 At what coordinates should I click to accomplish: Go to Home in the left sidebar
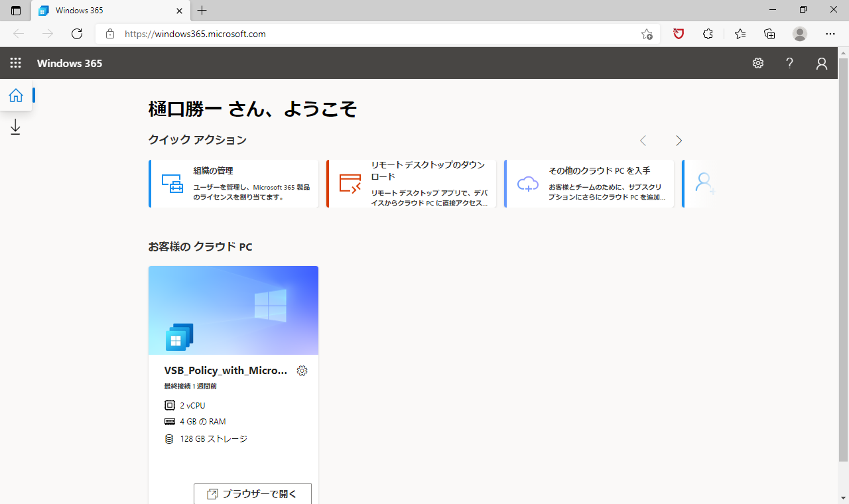pyautogui.click(x=16, y=95)
